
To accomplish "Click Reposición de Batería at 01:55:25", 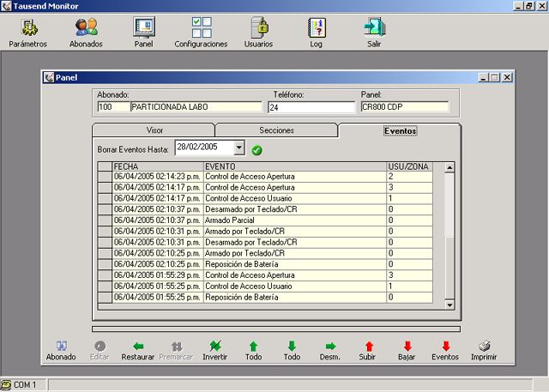I will click(295, 297).
